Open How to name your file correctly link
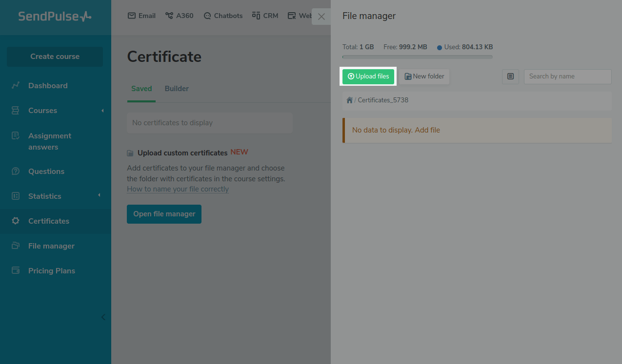Viewport: 622px width, 364px height. [x=178, y=189]
